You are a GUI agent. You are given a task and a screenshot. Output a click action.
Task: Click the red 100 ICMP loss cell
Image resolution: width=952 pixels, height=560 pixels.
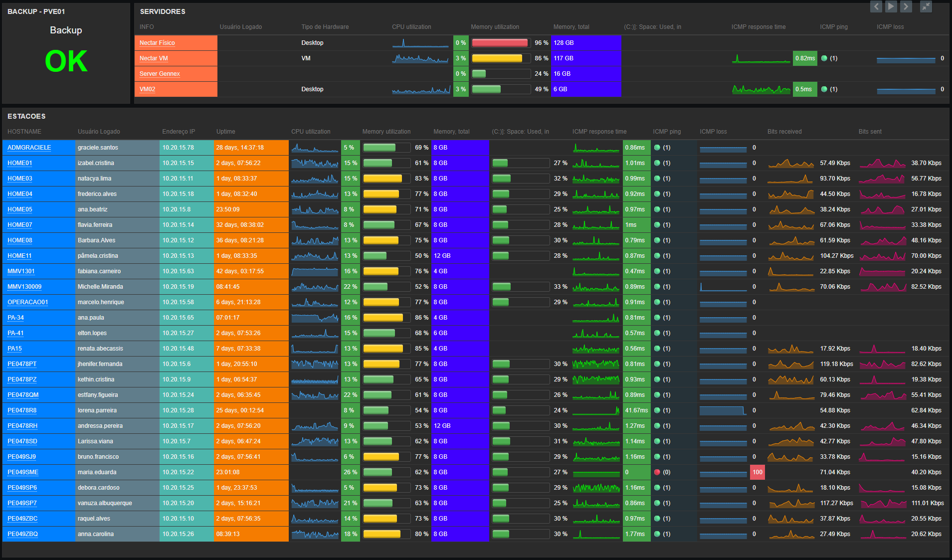[x=757, y=472]
